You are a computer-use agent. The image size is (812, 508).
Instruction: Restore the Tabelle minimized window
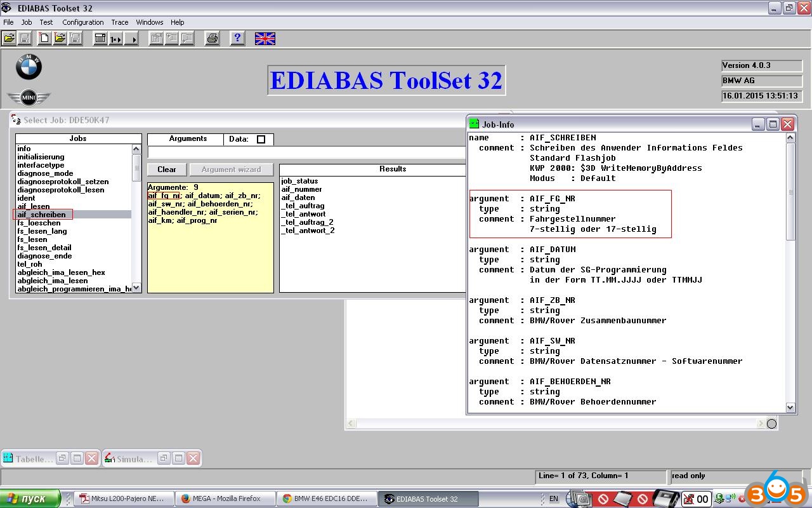tap(62, 458)
